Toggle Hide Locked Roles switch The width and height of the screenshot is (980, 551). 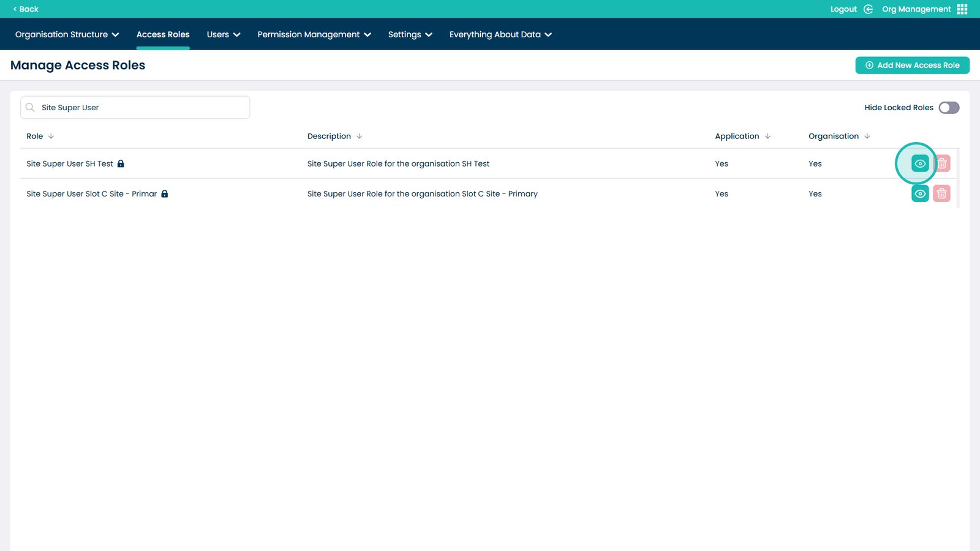tap(948, 108)
